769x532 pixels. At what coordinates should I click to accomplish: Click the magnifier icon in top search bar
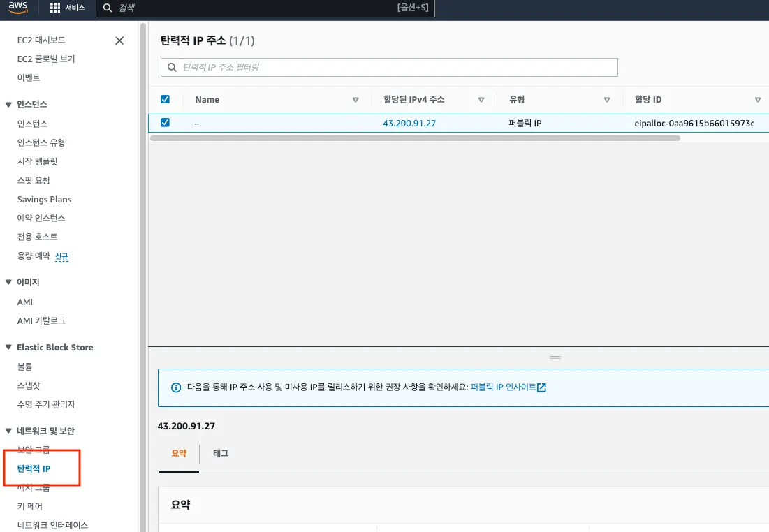pyautogui.click(x=108, y=8)
